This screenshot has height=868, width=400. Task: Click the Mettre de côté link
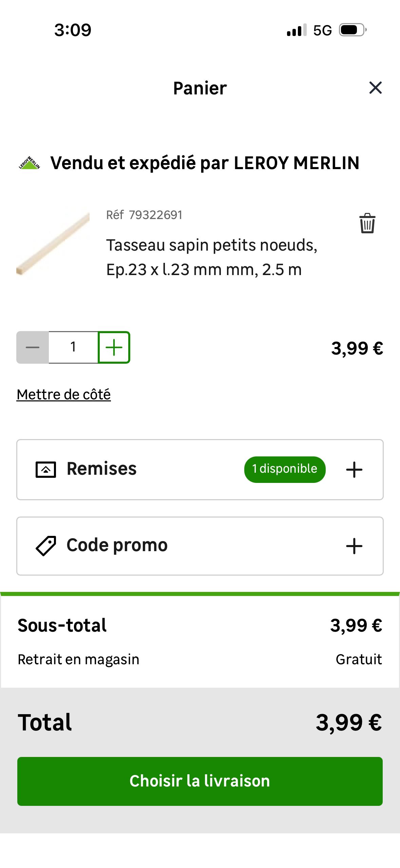64,395
